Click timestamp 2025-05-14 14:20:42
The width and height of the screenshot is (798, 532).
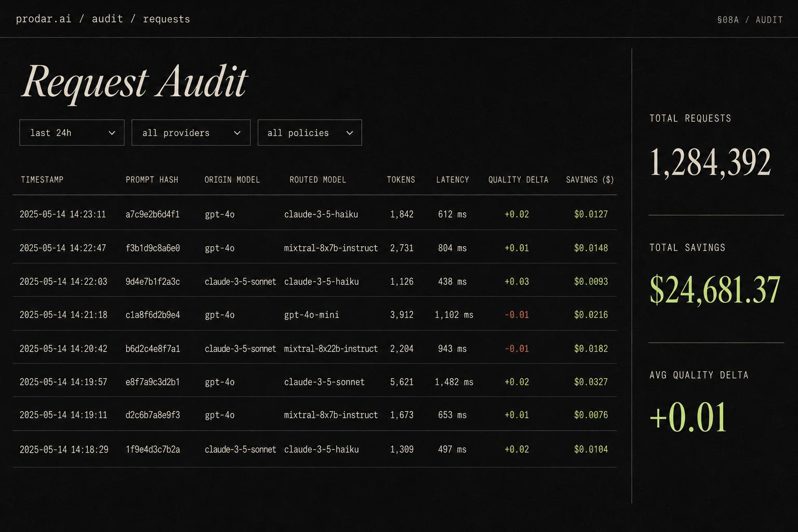pyautogui.click(x=63, y=349)
